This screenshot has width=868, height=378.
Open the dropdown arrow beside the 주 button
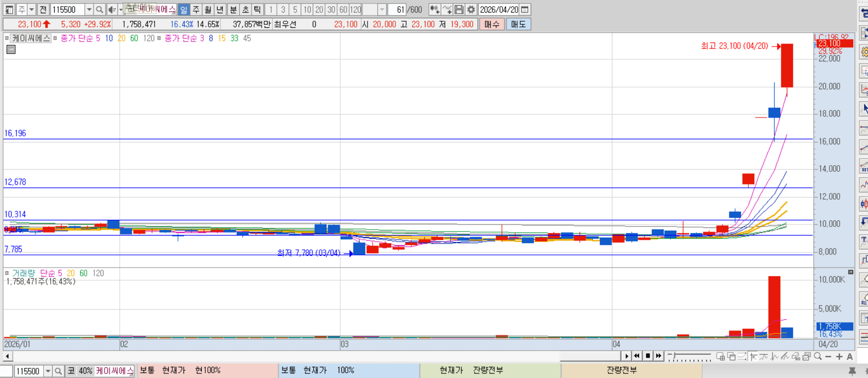tap(31, 10)
